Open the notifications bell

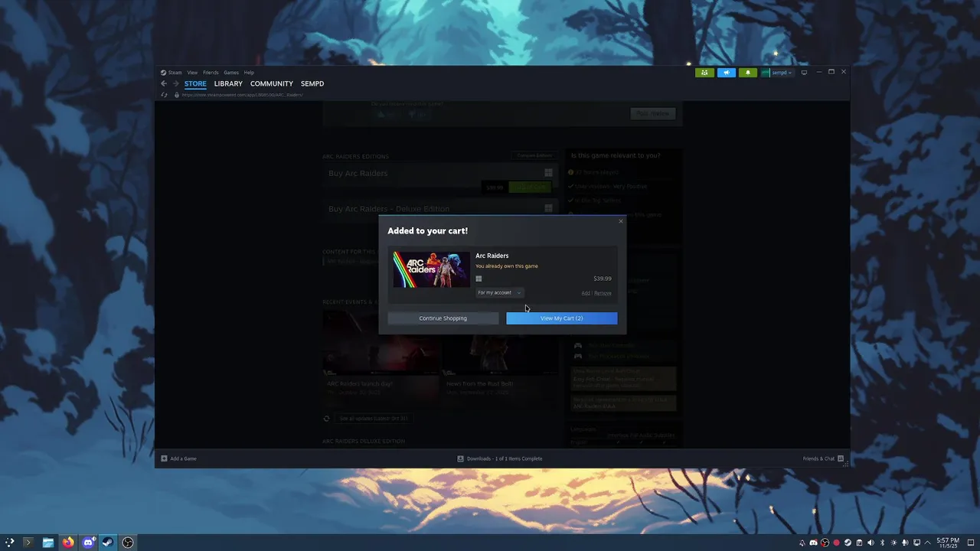pyautogui.click(x=748, y=73)
